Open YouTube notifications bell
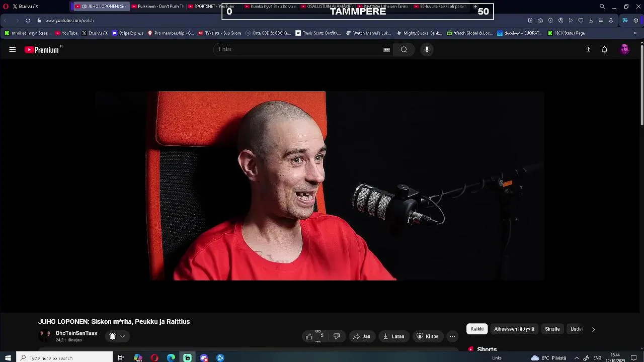The width and height of the screenshot is (644, 362). click(605, 50)
